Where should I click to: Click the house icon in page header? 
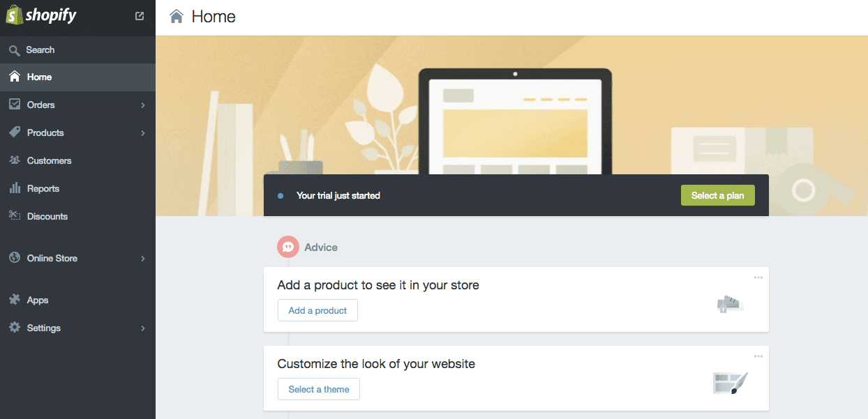pyautogui.click(x=177, y=16)
